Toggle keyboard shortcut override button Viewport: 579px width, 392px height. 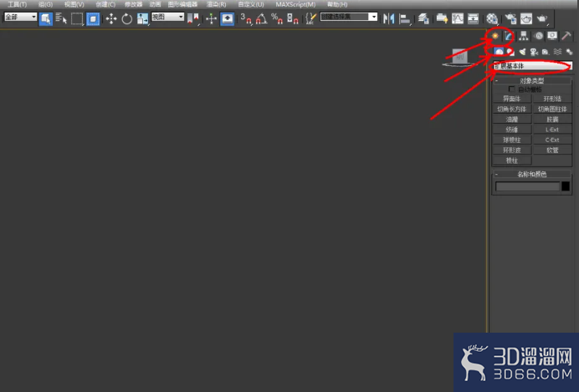pos(227,18)
